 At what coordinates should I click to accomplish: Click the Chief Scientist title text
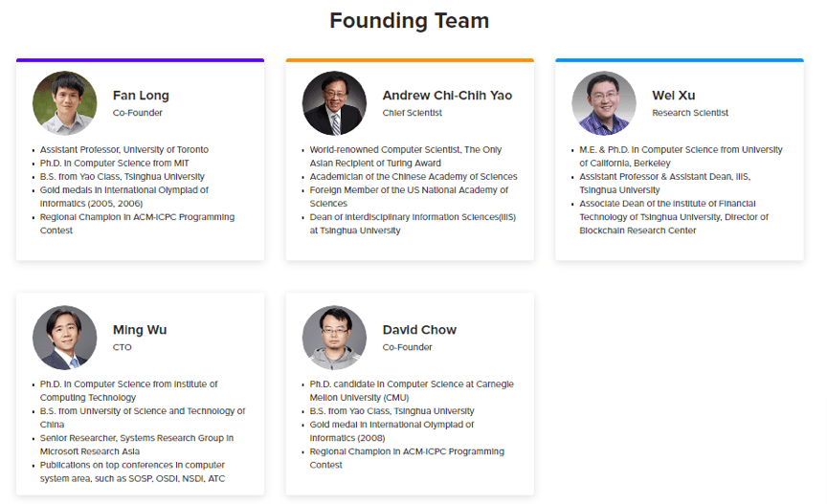[412, 113]
